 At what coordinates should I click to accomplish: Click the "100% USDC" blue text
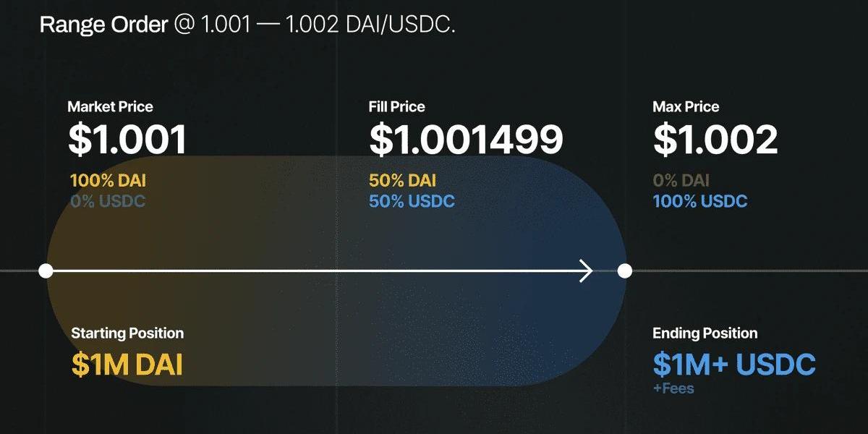[699, 201]
